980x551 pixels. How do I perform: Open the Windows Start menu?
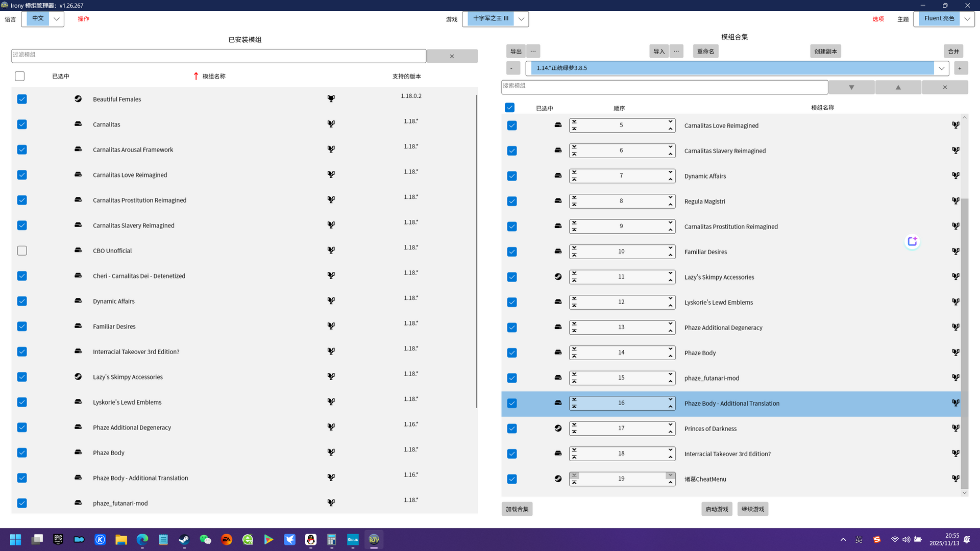click(x=15, y=539)
